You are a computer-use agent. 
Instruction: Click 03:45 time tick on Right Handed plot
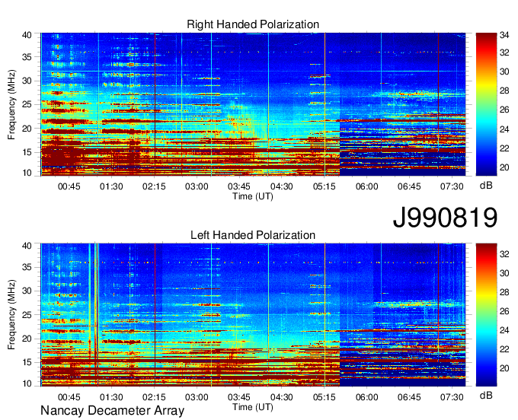pyautogui.click(x=239, y=186)
